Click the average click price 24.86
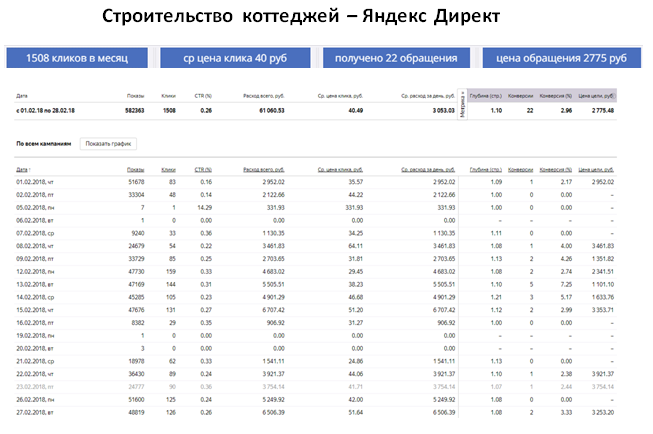 [x=355, y=361]
